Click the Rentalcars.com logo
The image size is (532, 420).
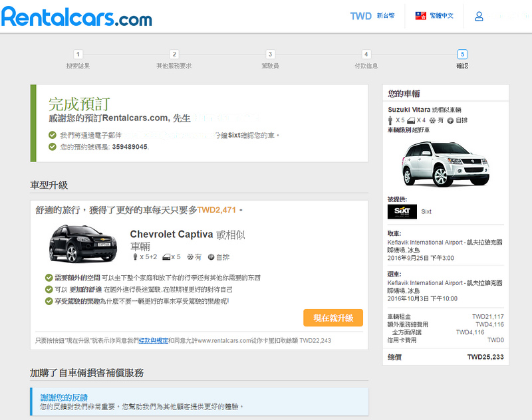[x=76, y=16]
